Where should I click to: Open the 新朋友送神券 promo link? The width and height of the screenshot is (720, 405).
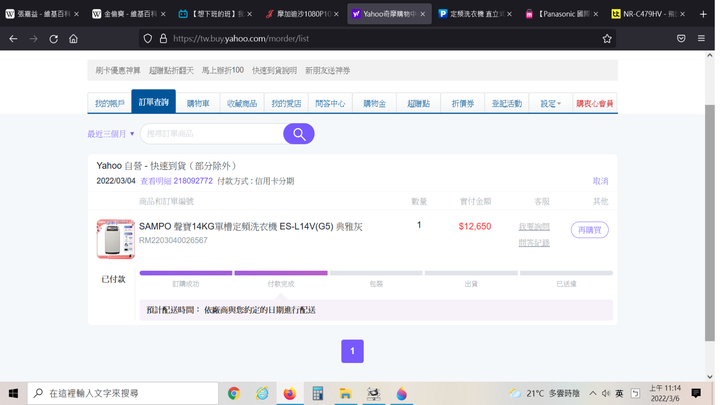click(x=327, y=71)
